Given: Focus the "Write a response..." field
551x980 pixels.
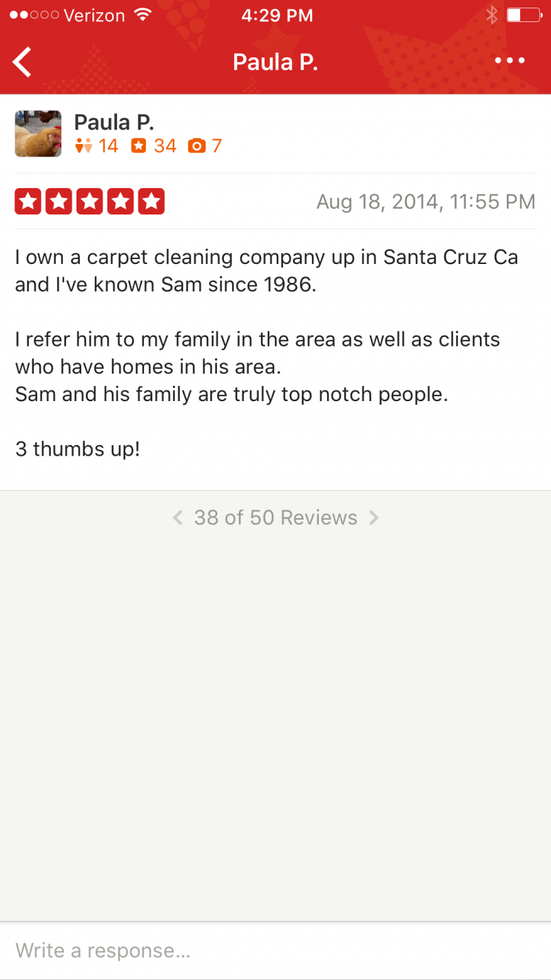Looking at the screenshot, I should (275, 951).
